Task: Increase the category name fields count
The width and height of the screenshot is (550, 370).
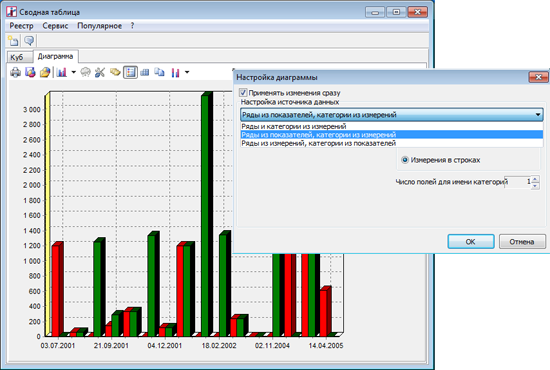Action: (535, 179)
